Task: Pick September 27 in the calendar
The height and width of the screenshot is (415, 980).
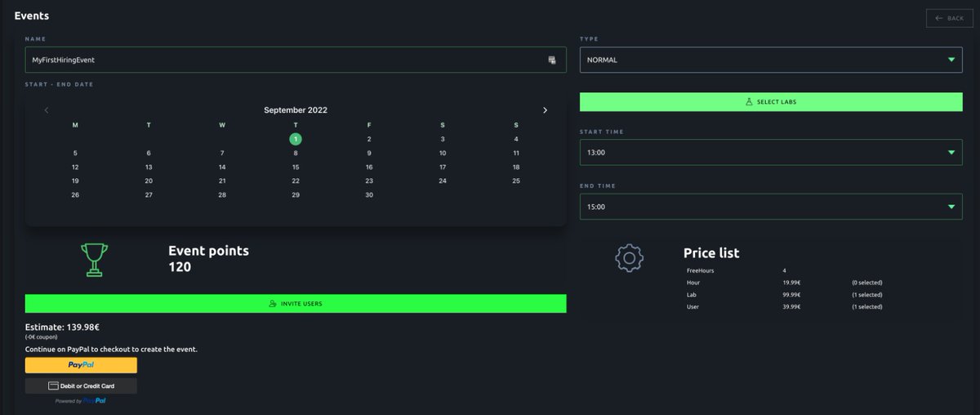Action: (x=149, y=194)
